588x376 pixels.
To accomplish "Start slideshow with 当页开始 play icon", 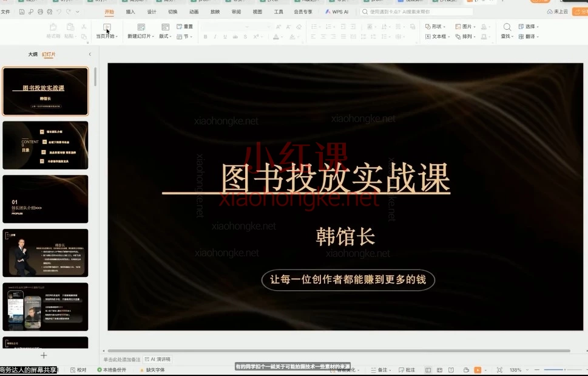I will click(x=107, y=27).
